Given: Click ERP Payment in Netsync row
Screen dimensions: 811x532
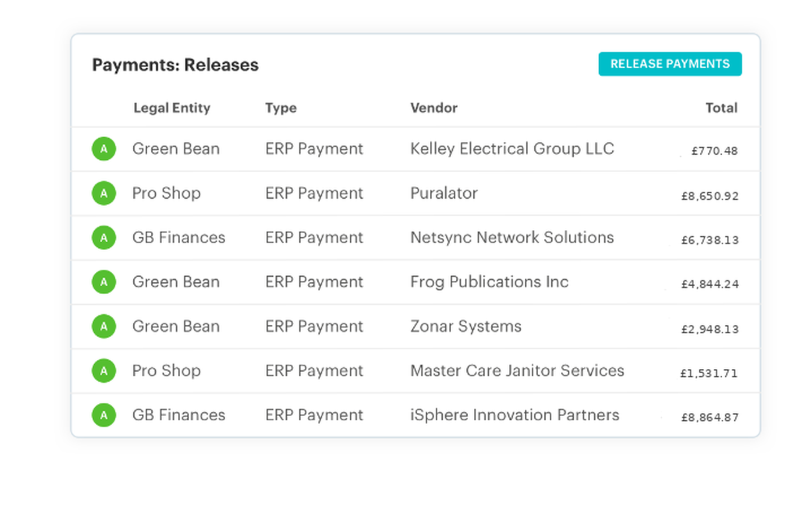Looking at the screenshot, I should click(x=314, y=237).
